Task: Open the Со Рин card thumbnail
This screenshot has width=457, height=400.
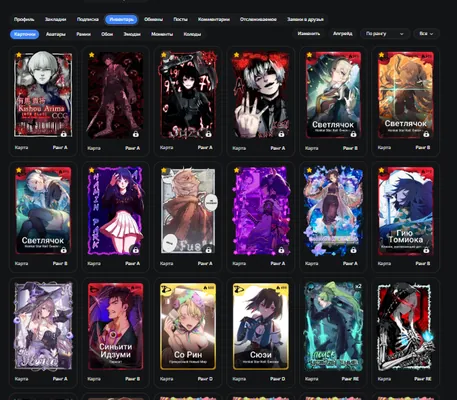Action: [188, 326]
